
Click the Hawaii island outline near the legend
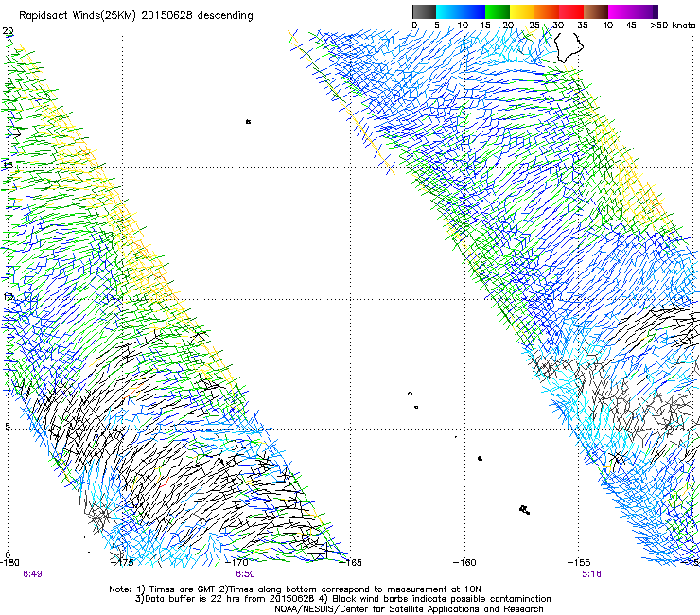[x=569, y=47]
